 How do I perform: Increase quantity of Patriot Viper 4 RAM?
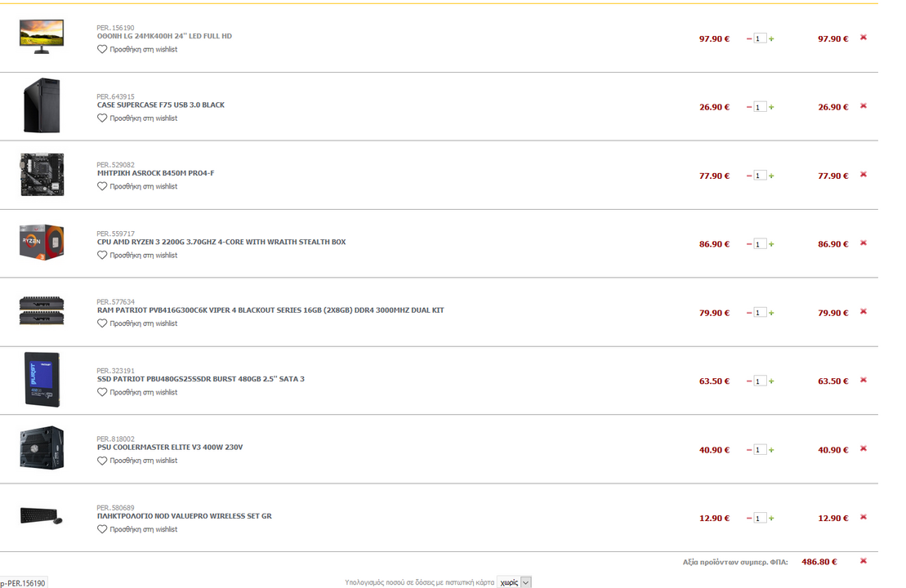pyautogui.click(x=771, y=313)
